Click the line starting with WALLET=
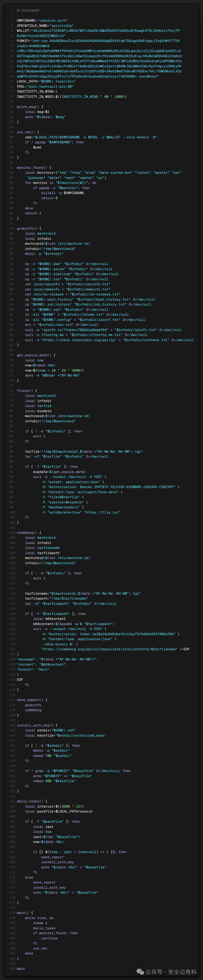Viewport: 203px width, 980px height. point(98,30)
